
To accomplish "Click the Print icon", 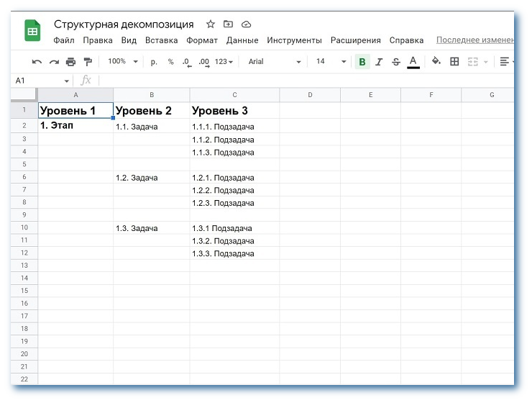I will coord(70,62).
